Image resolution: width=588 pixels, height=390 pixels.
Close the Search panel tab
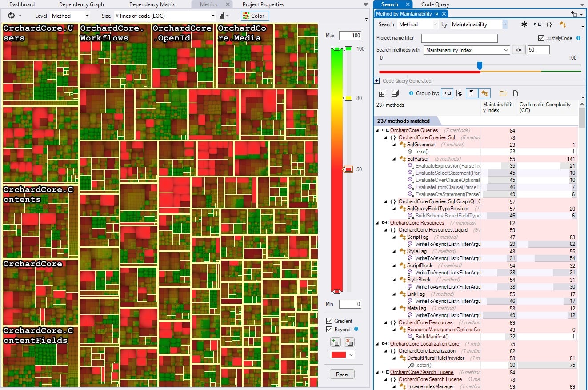tap(408, 4)
